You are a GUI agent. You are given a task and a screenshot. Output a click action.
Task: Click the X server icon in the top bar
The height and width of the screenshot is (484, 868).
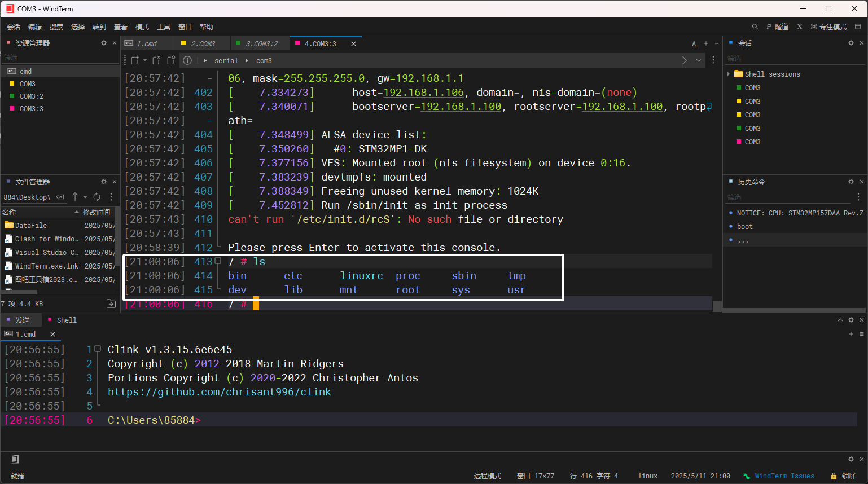(x=799, y=27)
